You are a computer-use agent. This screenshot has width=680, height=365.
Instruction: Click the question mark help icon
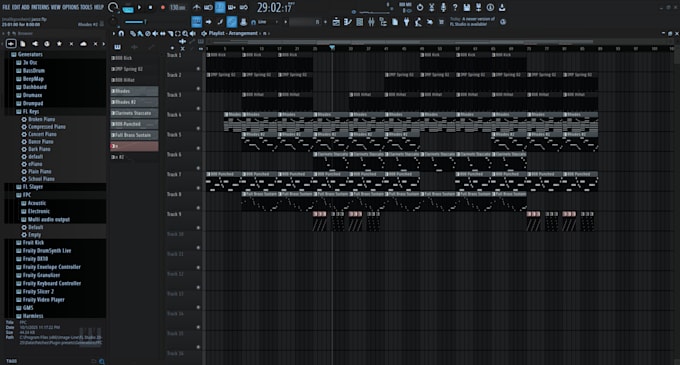(455, 7)
